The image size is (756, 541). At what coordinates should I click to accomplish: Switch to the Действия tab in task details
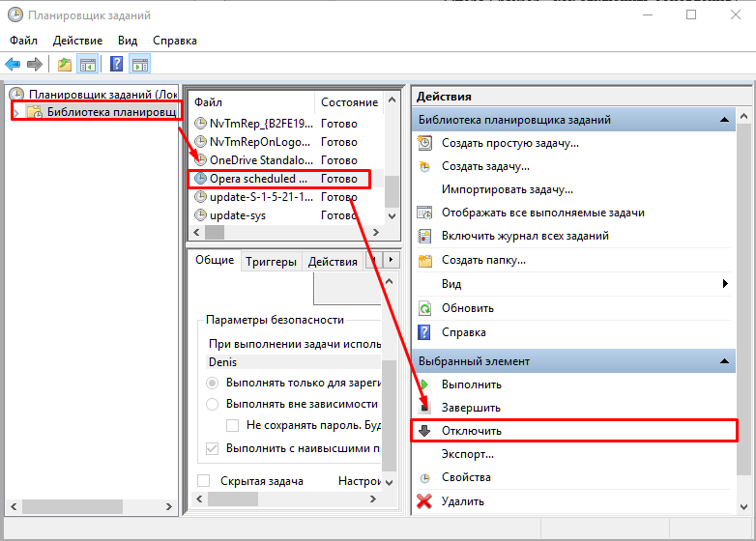click(x=333, y=262)
